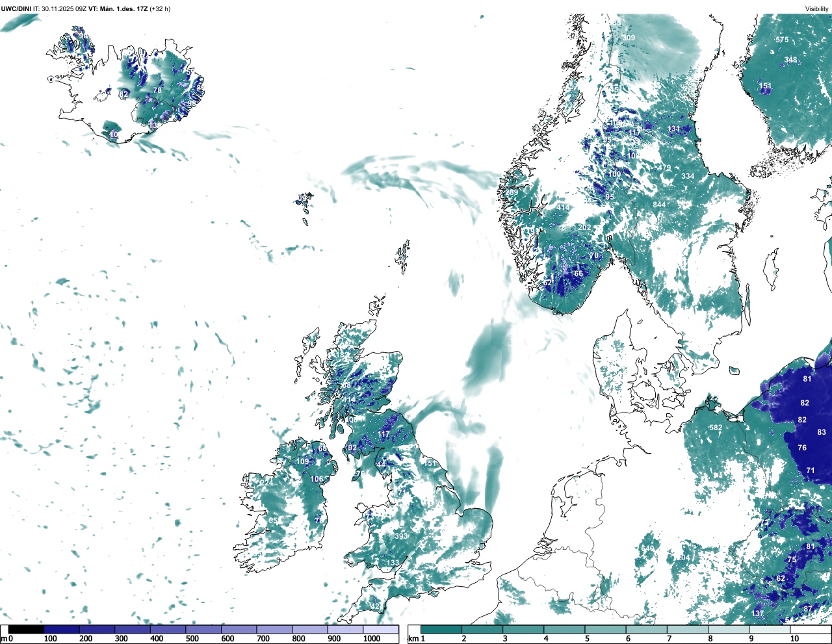Click the "309" value over northern Scandinavia
The width and height of the screenshot is (832, 644).
click(x=629, y=38)
